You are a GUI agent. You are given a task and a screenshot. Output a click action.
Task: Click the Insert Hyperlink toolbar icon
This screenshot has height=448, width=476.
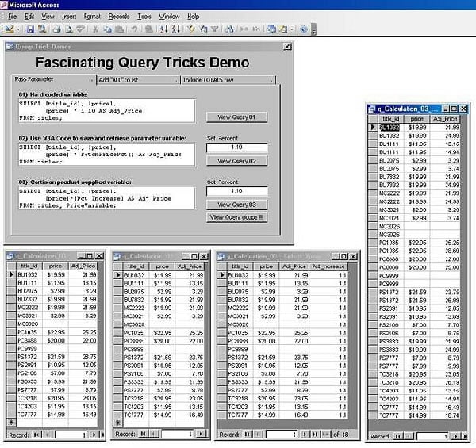(x=149, y=29)
